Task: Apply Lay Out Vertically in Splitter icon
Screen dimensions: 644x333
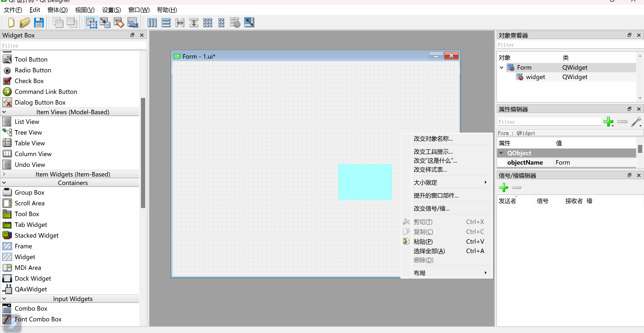Action: (x=194, y=23)
